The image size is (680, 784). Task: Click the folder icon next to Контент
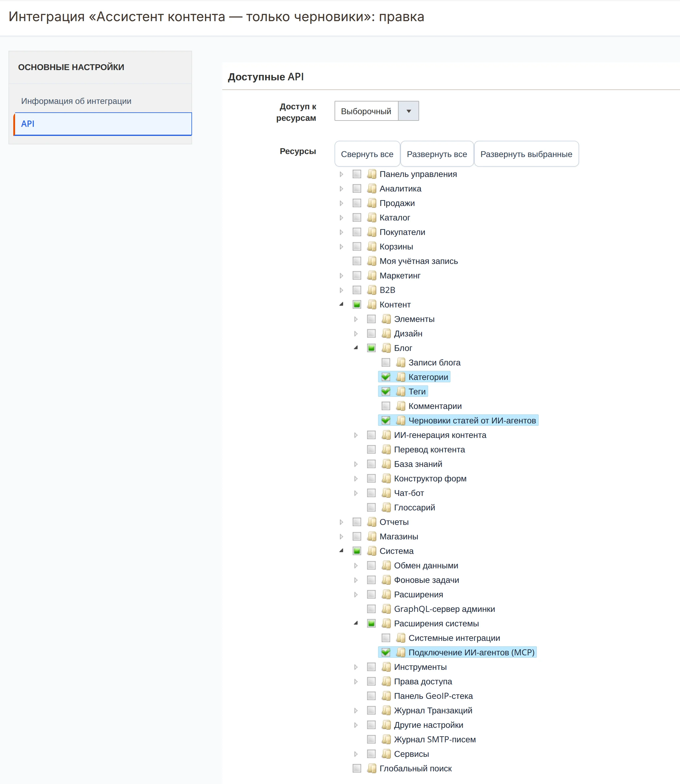click(x=371, y=304)
